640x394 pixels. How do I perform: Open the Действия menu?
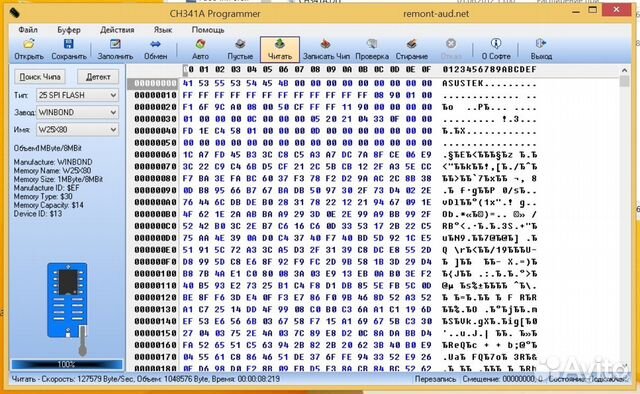point(117,30)
